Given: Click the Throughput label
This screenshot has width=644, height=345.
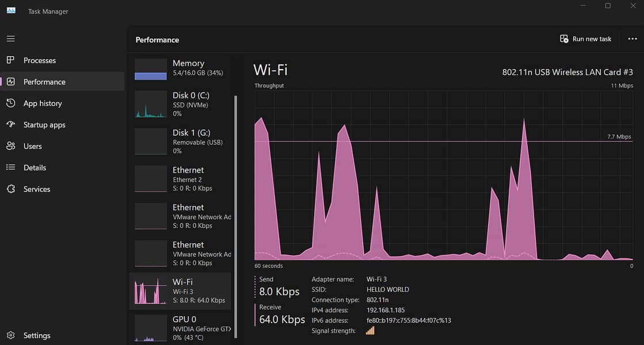Looking at the screenshot, I should (269, 85).
